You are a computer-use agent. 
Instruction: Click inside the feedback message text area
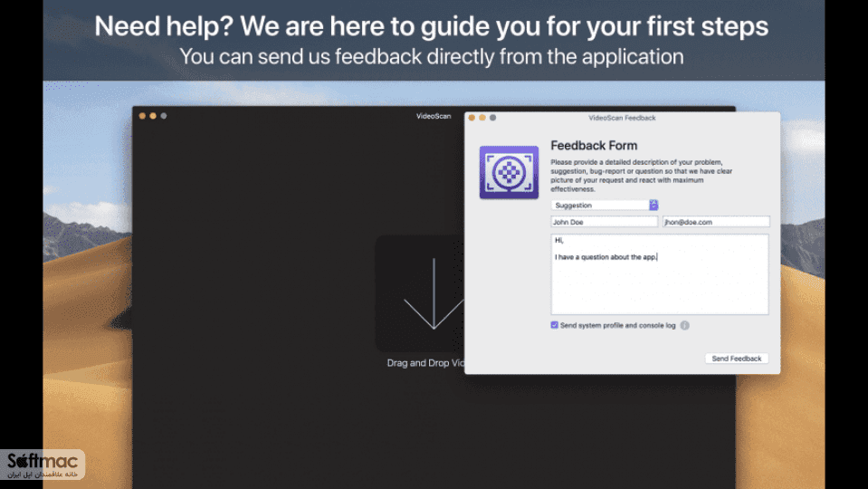pyautogui.click(x=659, y=274)
